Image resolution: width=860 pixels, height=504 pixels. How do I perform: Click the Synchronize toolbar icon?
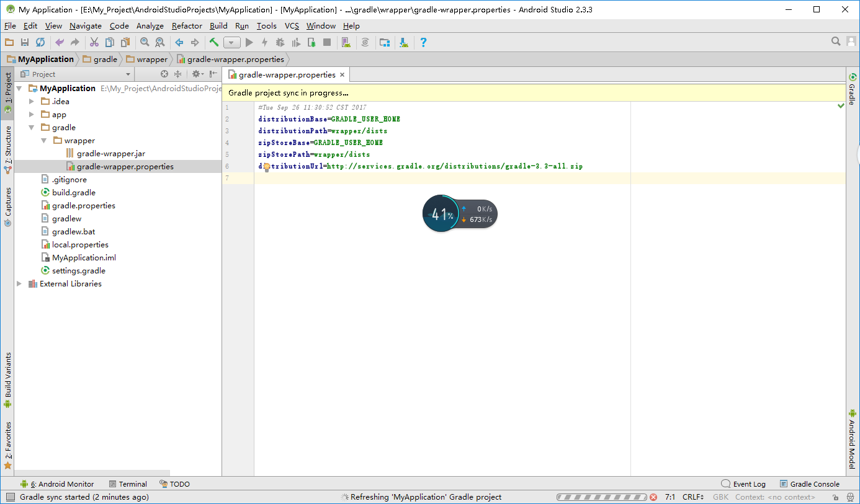pyautogui.click(x=40, y=42)
